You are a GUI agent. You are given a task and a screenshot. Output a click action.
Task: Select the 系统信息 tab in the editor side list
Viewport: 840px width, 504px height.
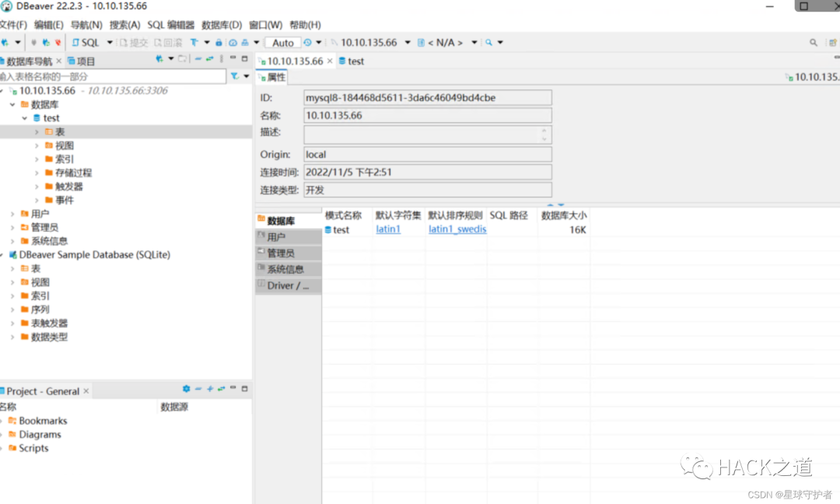tap(289, 269)
